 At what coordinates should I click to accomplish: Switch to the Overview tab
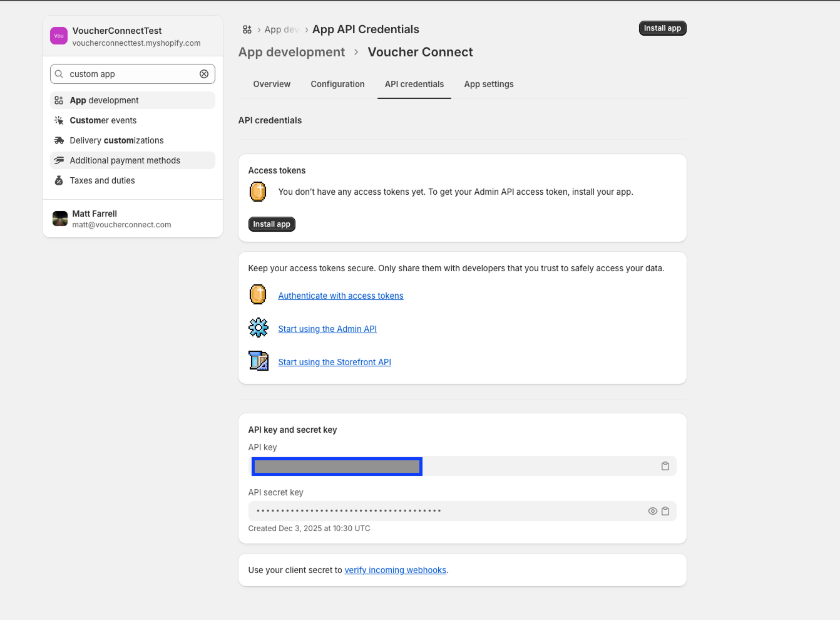272,84
